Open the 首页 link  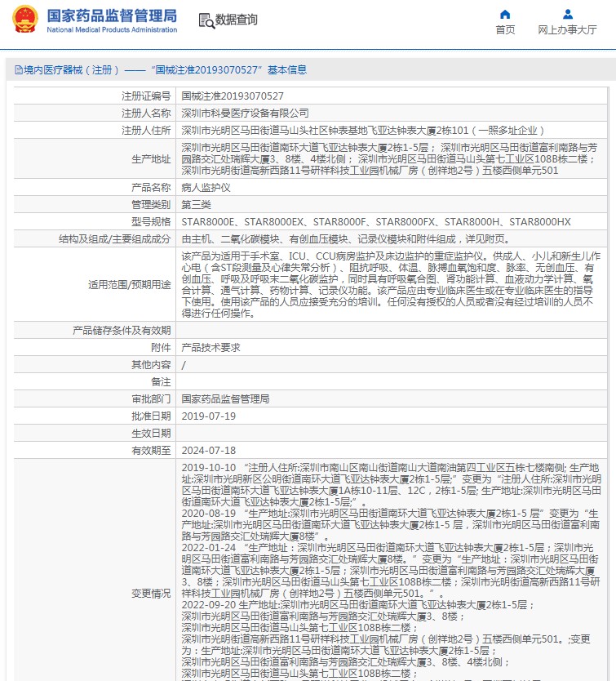click(505, 30)
